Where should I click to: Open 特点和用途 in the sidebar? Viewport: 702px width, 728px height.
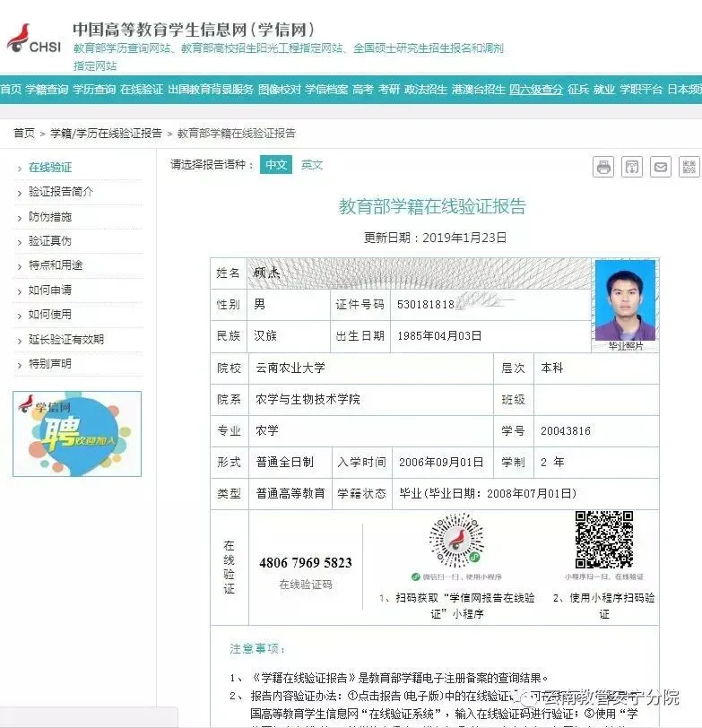tap(56, 265)
